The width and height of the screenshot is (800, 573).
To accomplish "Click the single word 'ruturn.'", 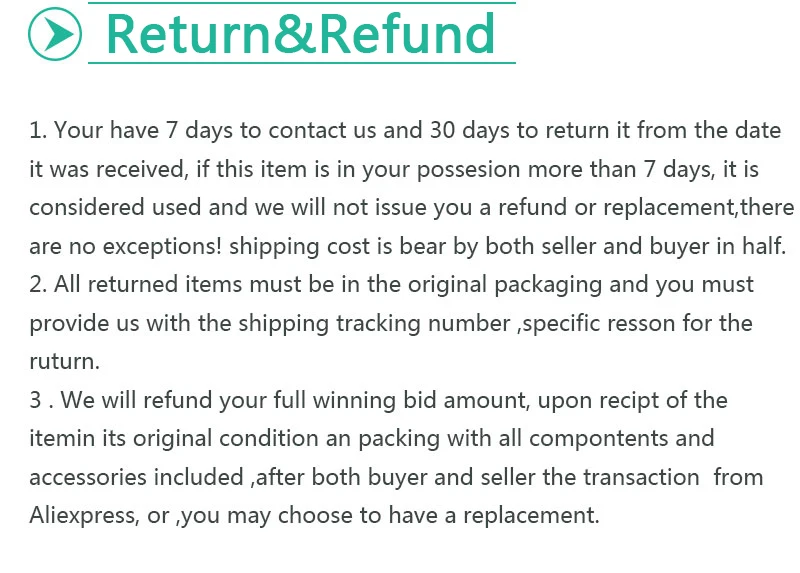I will pos(64,362).
